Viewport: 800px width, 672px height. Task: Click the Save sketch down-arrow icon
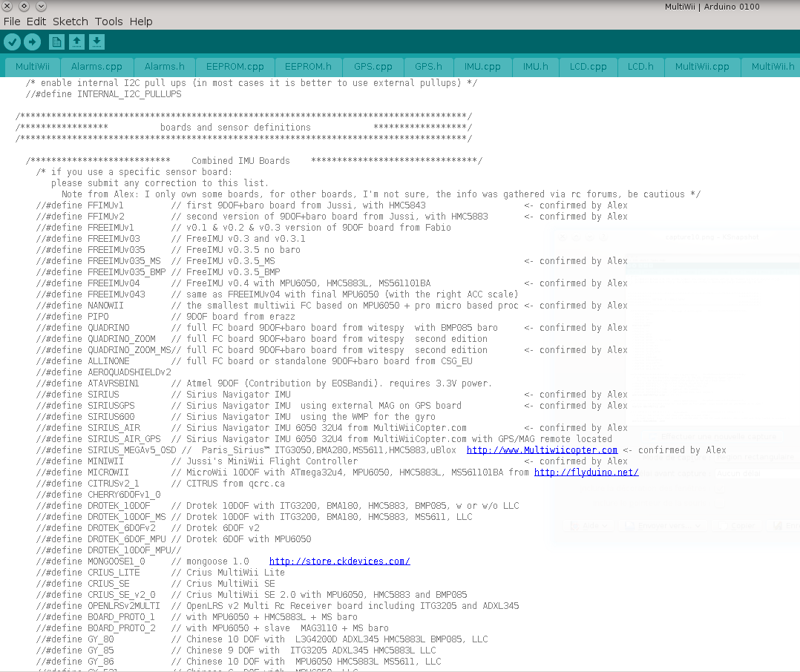(x=97, y=42)
